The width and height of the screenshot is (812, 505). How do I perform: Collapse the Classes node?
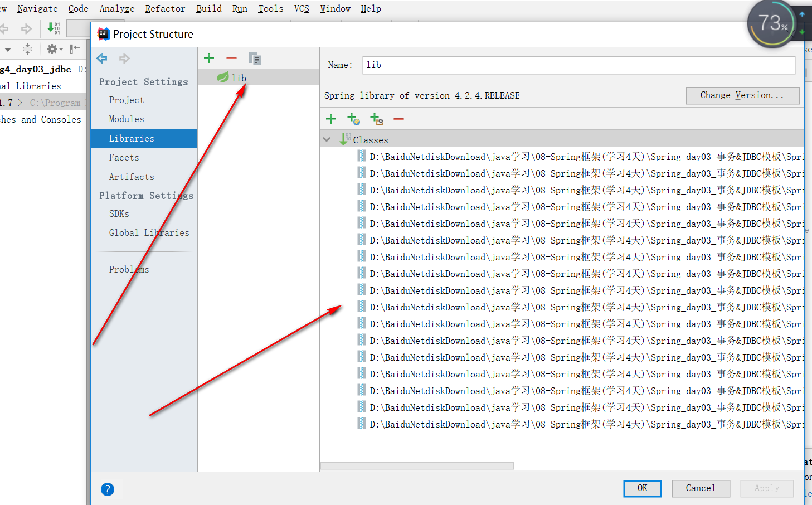coord(327,139)
